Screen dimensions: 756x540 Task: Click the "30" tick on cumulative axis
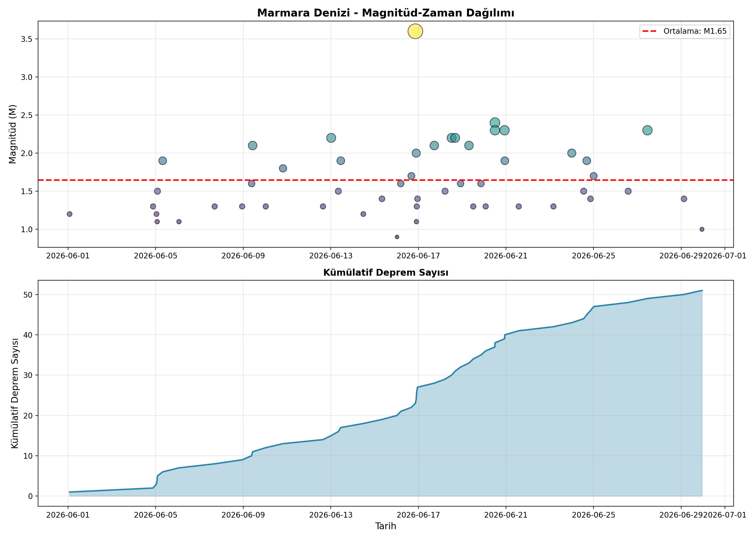(28, 375)
